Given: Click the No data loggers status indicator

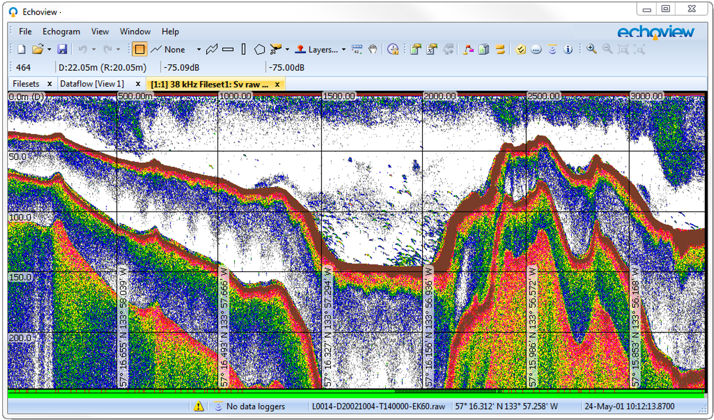Looking at the screenshot, I should pos(254,407).
